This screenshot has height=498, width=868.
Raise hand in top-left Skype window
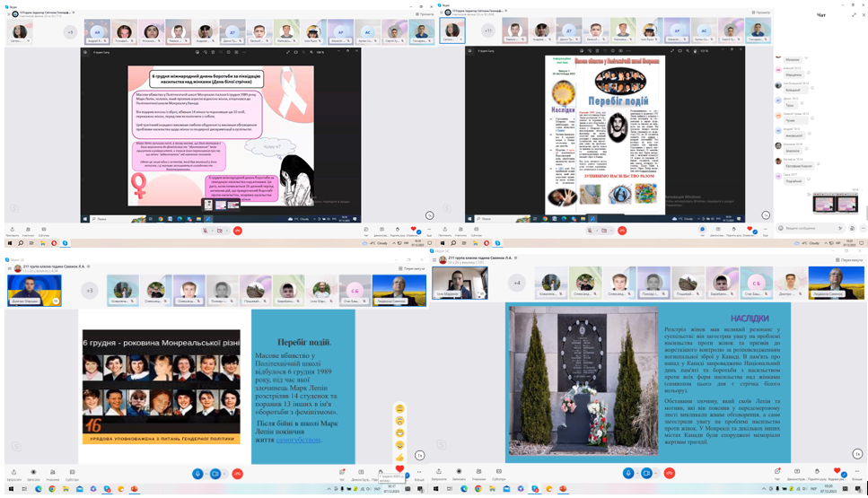tap(397, 231)
